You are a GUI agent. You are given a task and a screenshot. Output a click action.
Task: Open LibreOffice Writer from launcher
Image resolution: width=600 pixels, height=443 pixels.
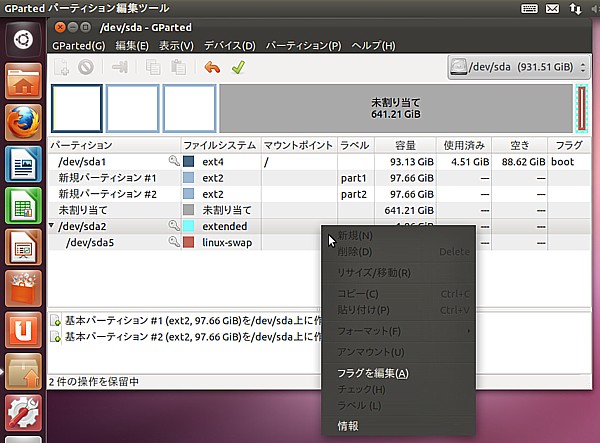tap(23, 164)
